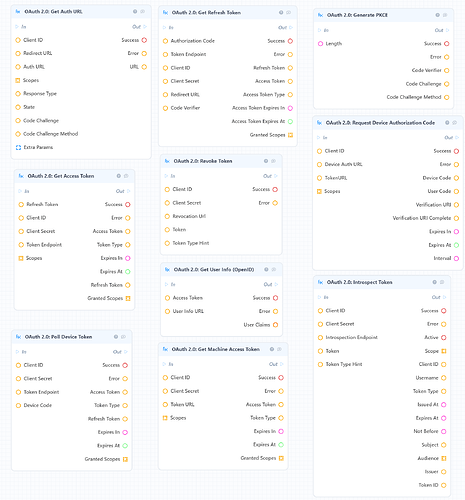Screen dimensions: 465x500
Task: Click the Granted Scopes array output on Get Refresh Token
Action: pyautogui.click(x=290, y=135)
